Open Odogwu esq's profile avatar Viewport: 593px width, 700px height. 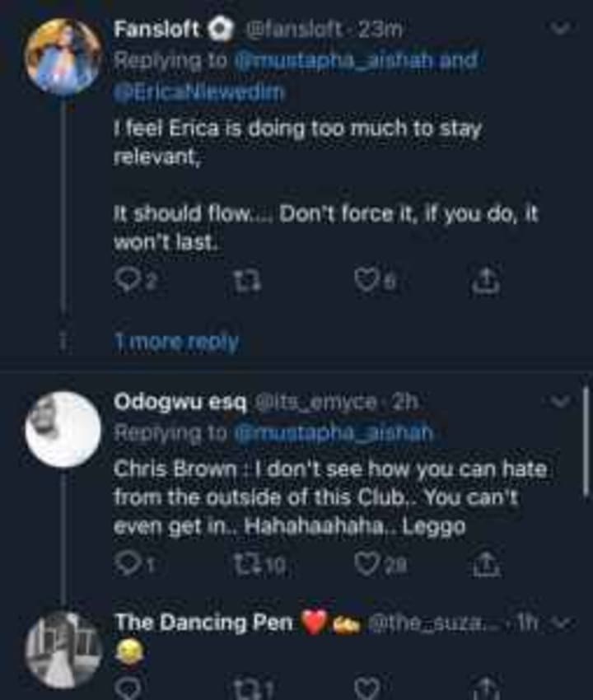pyautogui.click(x=63, y=429)
